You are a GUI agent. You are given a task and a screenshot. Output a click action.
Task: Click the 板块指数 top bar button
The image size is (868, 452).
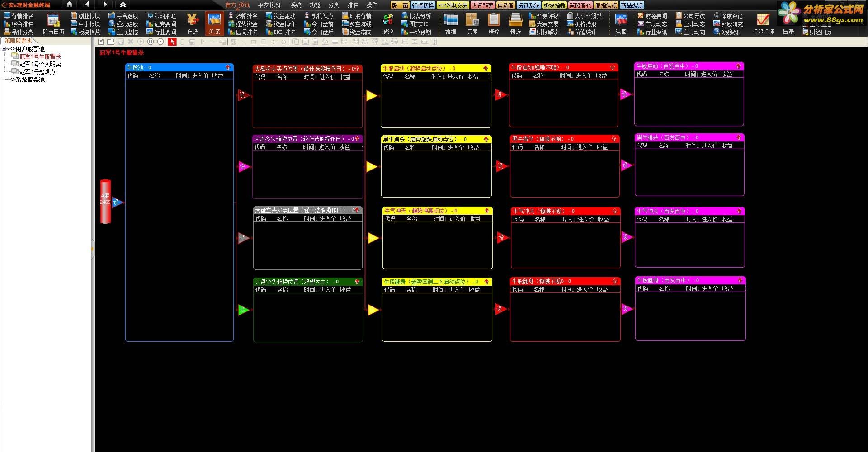tap(554, 5)
